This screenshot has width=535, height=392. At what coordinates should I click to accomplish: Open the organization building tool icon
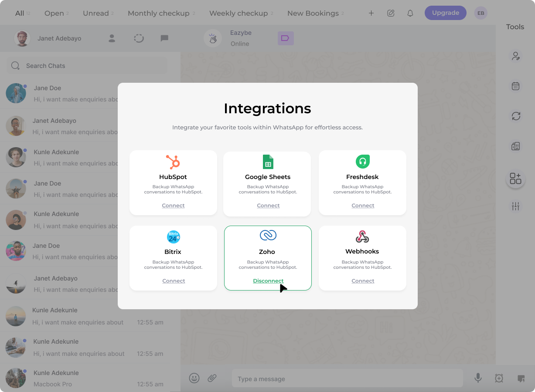515,146
